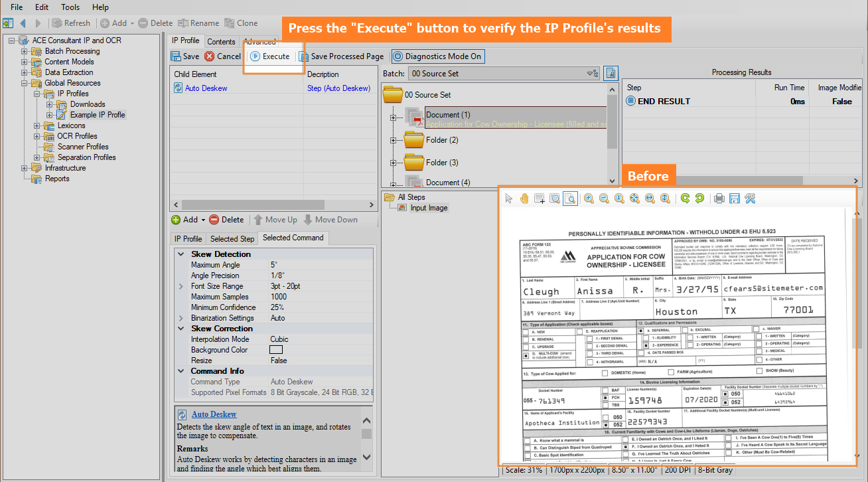The image size is (868, 482).
Task: Collapse the Skew Correction property group
Action: [x=181, y=329]
